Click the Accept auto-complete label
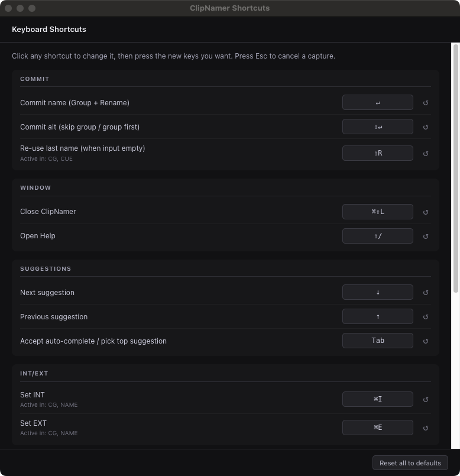This screenshot has height=476, width=460. tap(93, 341)
